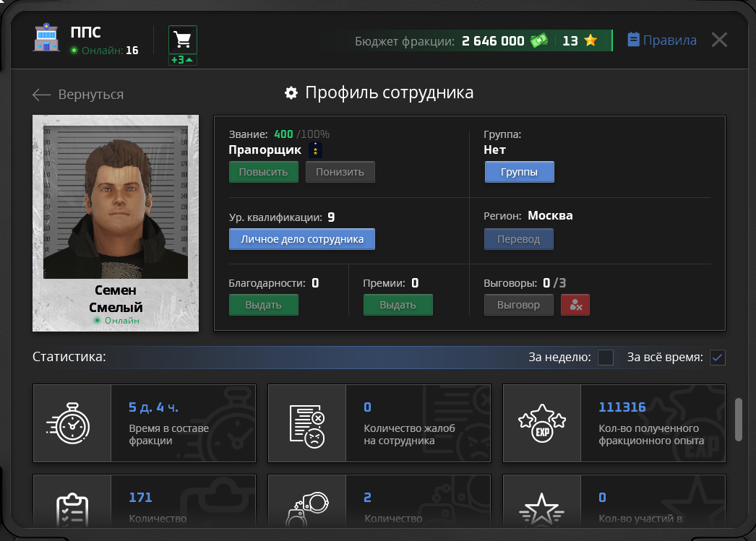
Task: Click the EXP stars icon
Action: pyautogui.click(x=542, y=423)
